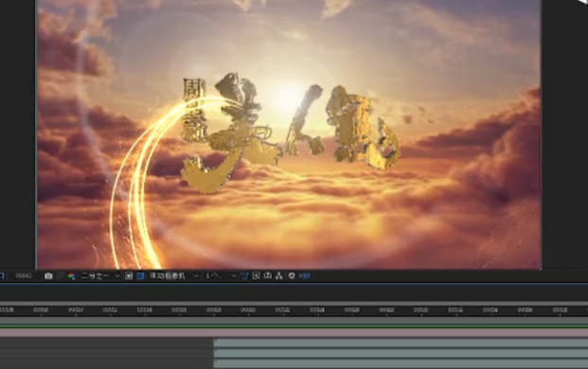The width and height of the screenshot is (588, 369).
Task: Click the current time 00042 field
Action: (x=24, y=276)
